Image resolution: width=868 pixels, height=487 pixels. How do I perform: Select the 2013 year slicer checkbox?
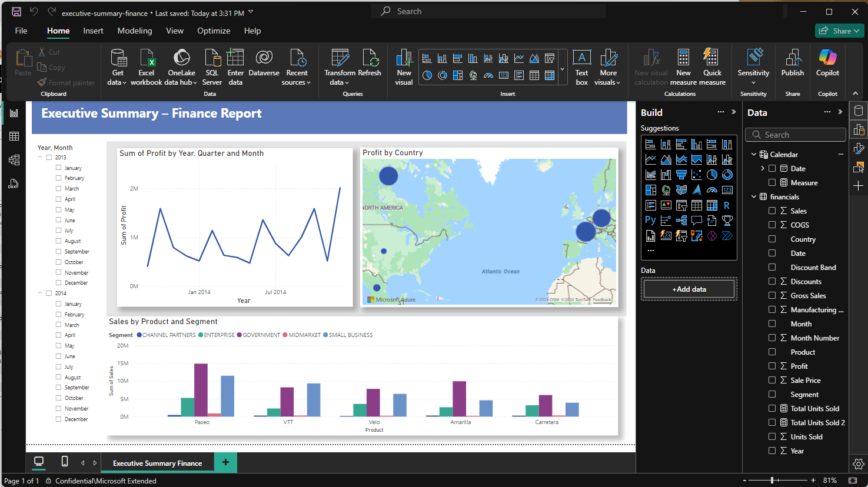pyautogui.click(x=49, y=158)
